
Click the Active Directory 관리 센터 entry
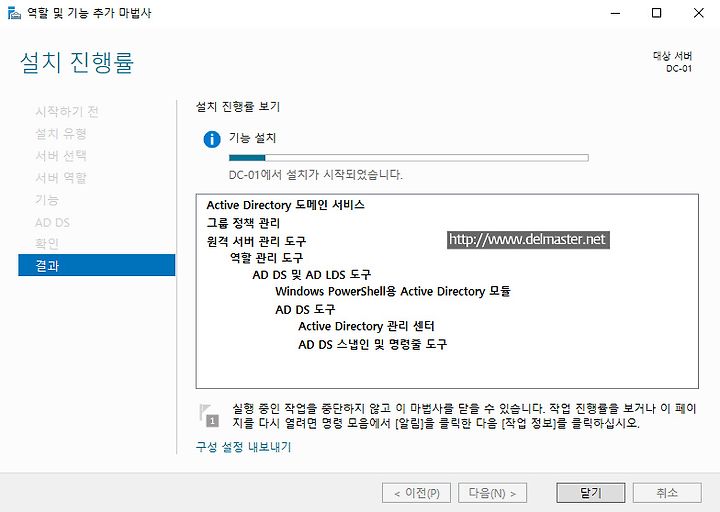[x=366, y=326]
